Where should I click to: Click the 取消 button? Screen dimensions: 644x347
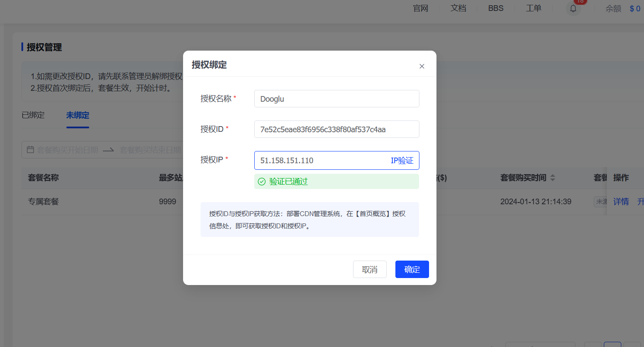(370, 269)
